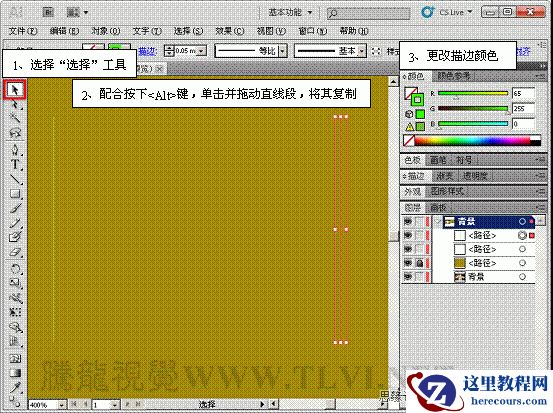Select the Gradient tool
The width and height of the screenshot is (553, 413).
tap(15, 373)
